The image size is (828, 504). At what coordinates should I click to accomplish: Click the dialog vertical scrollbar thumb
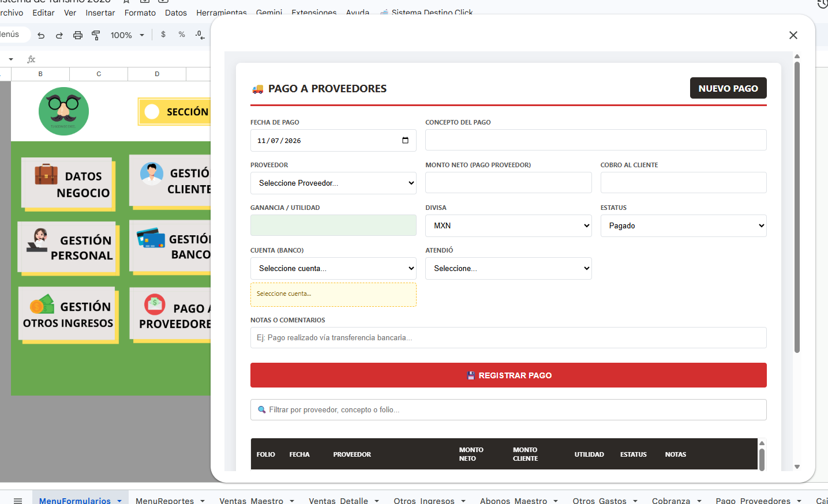point(797,206)
